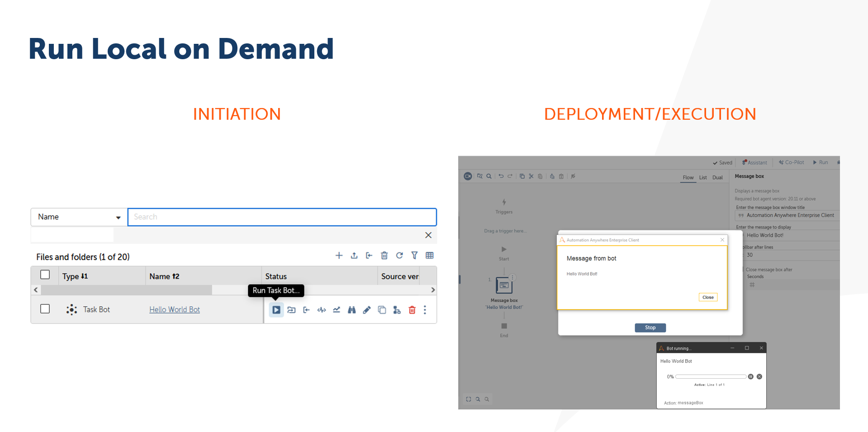868x432 pixels.
Task: Click the Search input field
Action: pyautogui.click(x=282, y=217)
